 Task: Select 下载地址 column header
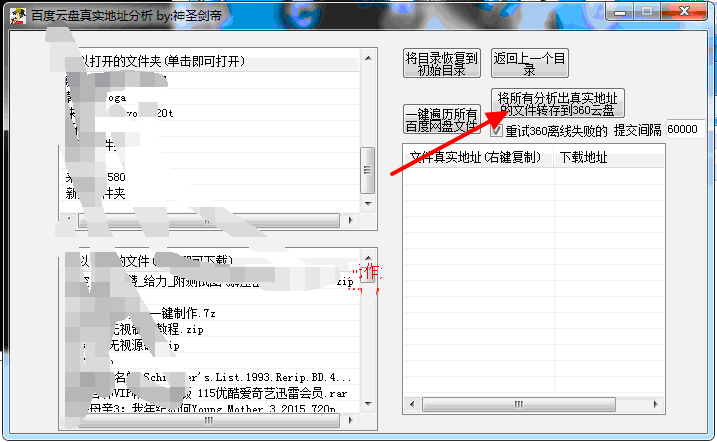coord(608,157)
